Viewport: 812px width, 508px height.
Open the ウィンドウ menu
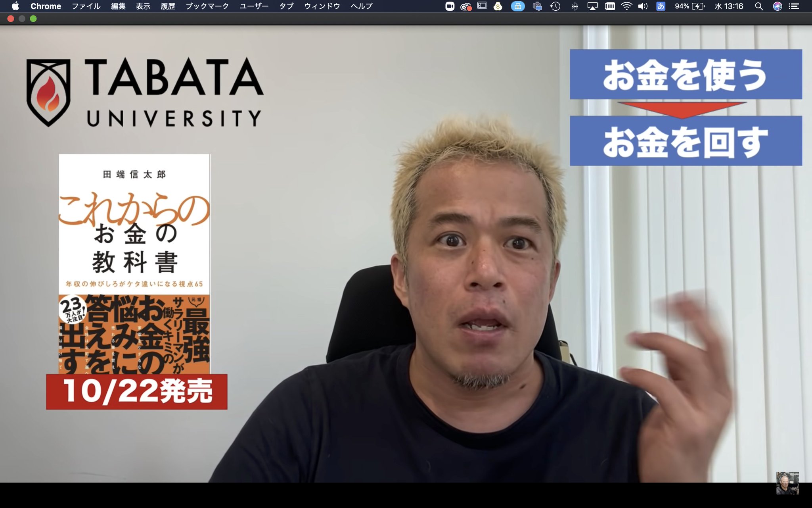click(x=322, y=6)
